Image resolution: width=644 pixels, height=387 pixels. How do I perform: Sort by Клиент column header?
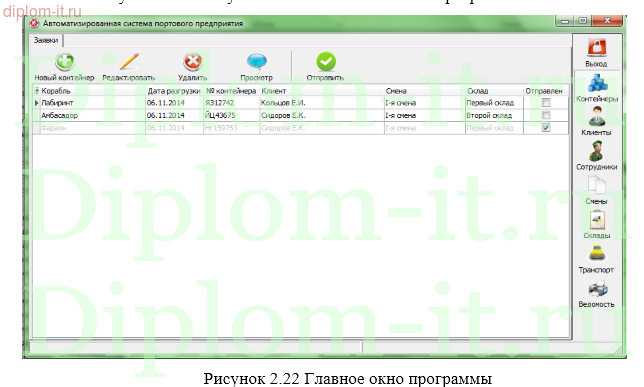[x=322, y=91]
